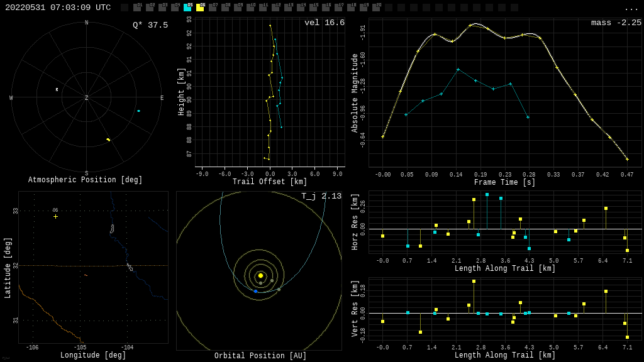The image size is (644, 362).
Task: Click the yellow Sun in the orbital plot
Action: pos(260,275)
